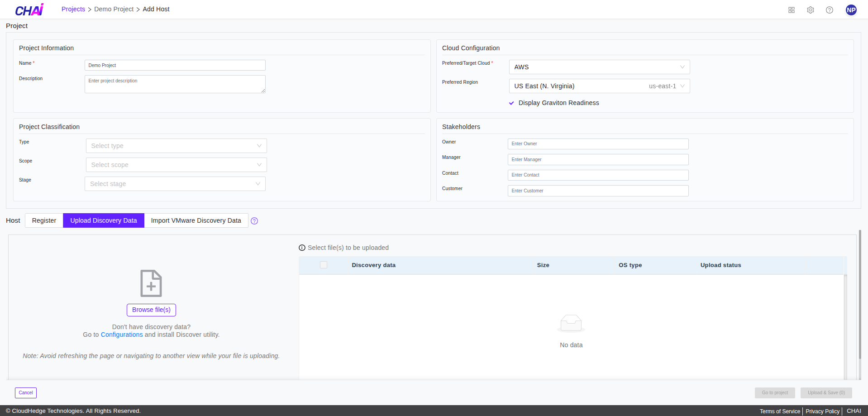Click the add-file document icon above Browse

coord(151,283)
